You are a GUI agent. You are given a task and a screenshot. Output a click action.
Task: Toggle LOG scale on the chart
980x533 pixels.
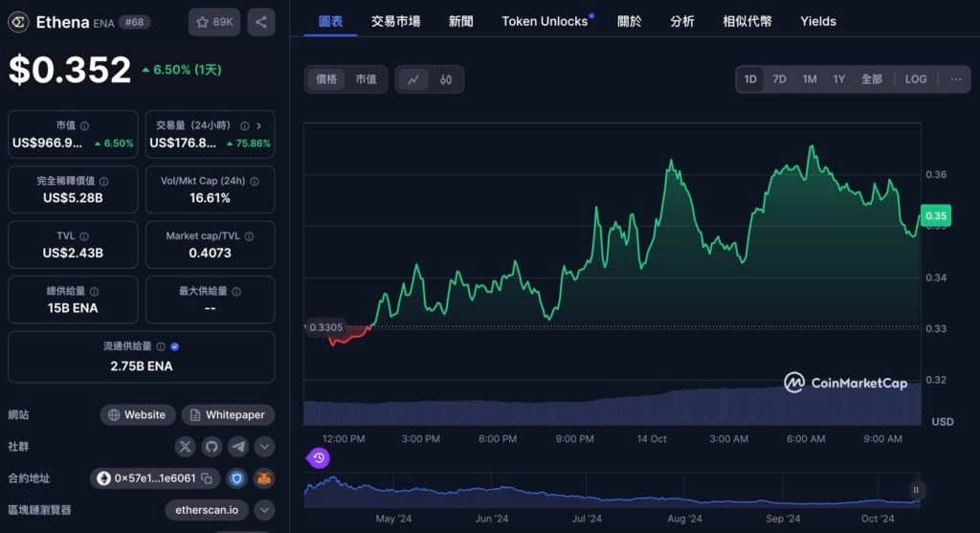point(916,79)
